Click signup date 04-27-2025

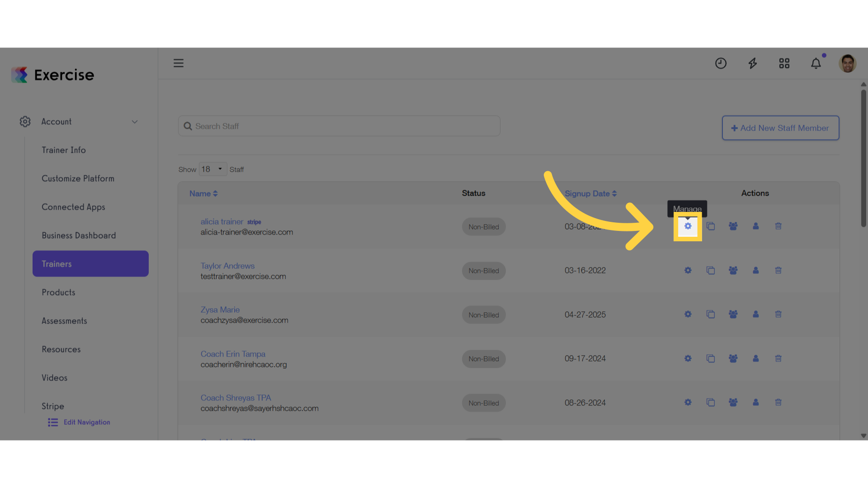point(585,314)
